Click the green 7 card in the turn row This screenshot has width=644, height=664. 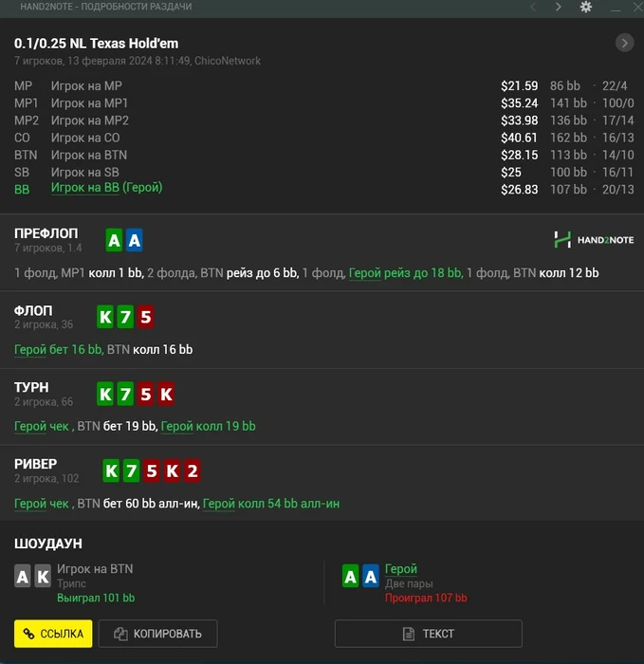125,394
